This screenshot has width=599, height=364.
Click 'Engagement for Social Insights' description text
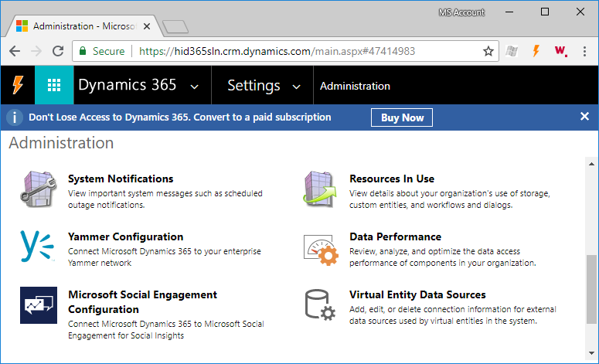tap(126, 335)
